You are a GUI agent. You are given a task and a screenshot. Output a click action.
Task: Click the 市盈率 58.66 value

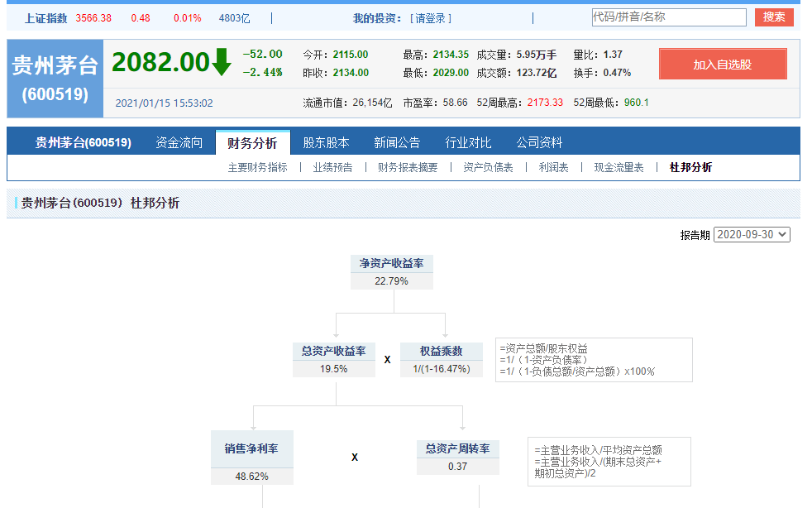coord(455,103)
